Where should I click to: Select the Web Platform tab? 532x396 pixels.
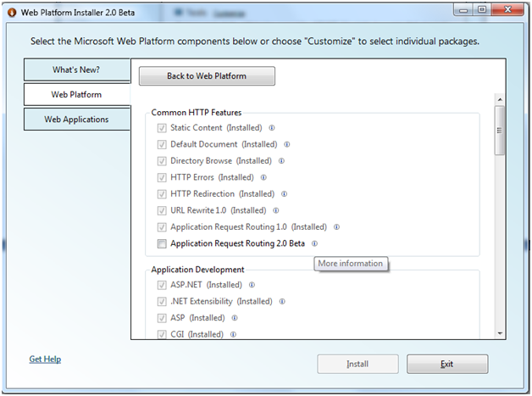click(x=77, y=94)
